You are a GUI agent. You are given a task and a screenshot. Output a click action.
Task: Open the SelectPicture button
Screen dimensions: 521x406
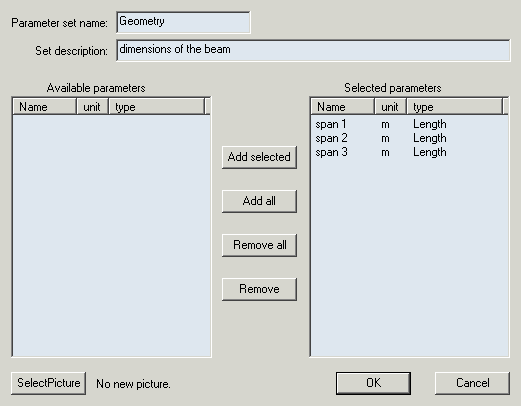click(x=48, y=383)
